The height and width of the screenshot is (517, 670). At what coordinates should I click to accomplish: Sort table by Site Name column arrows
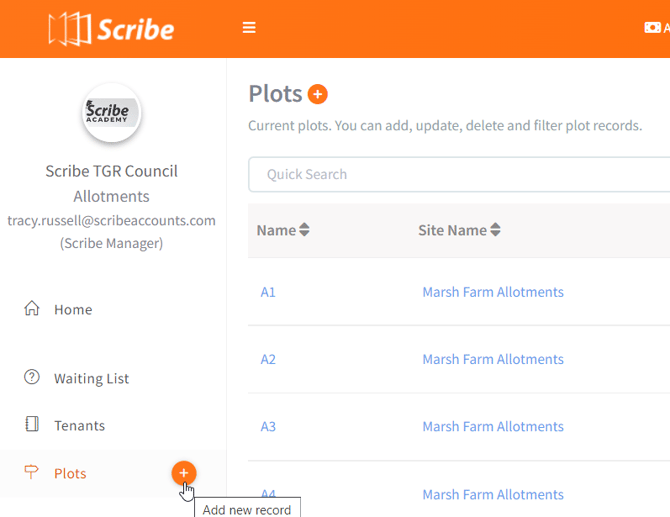click(x=495, y=231)
